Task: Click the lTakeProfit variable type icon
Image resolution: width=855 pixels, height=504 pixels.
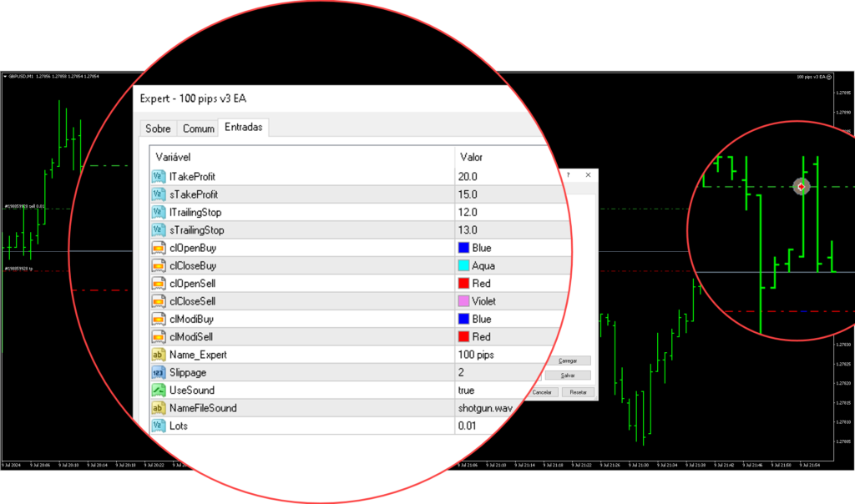Action: click(156, 176)
